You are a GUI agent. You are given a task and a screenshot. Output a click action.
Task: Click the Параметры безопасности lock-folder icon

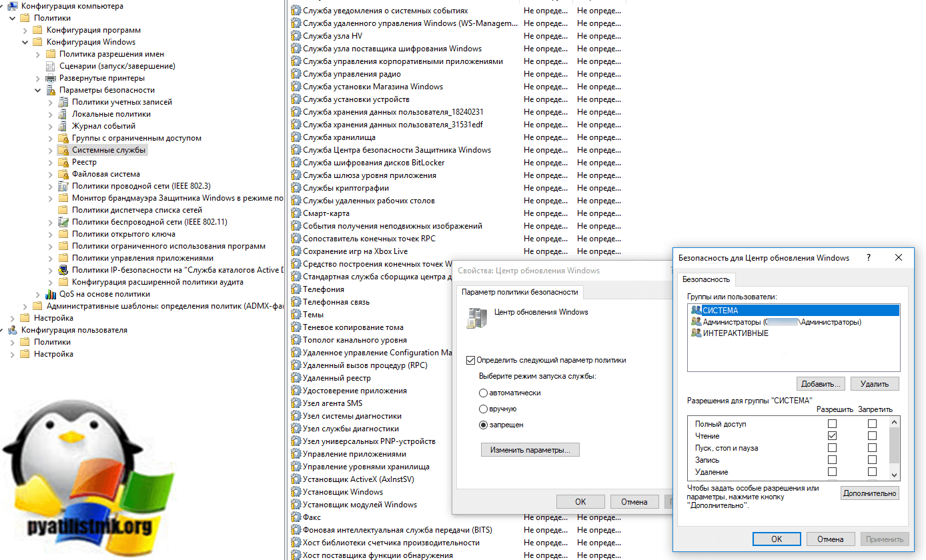coord(51,90)
